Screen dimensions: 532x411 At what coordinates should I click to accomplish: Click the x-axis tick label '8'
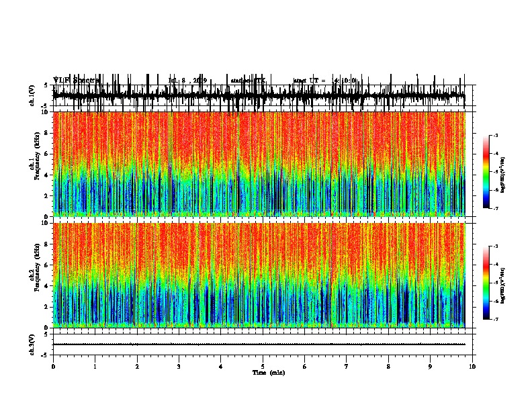pos(388,367)
